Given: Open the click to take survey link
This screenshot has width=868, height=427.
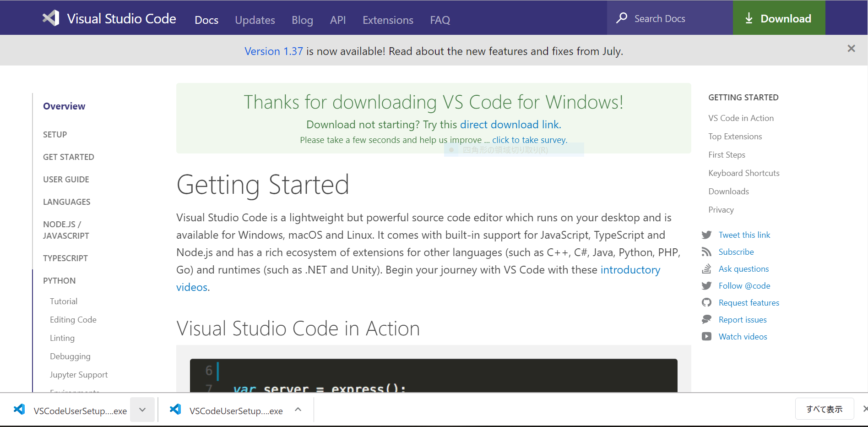Looking at the screenshot, I should (529, 140).
